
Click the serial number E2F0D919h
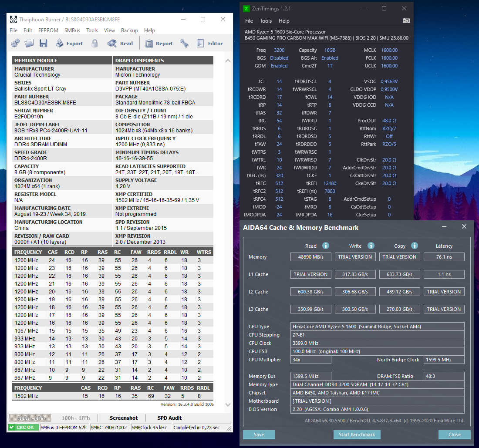pos(29,117)
